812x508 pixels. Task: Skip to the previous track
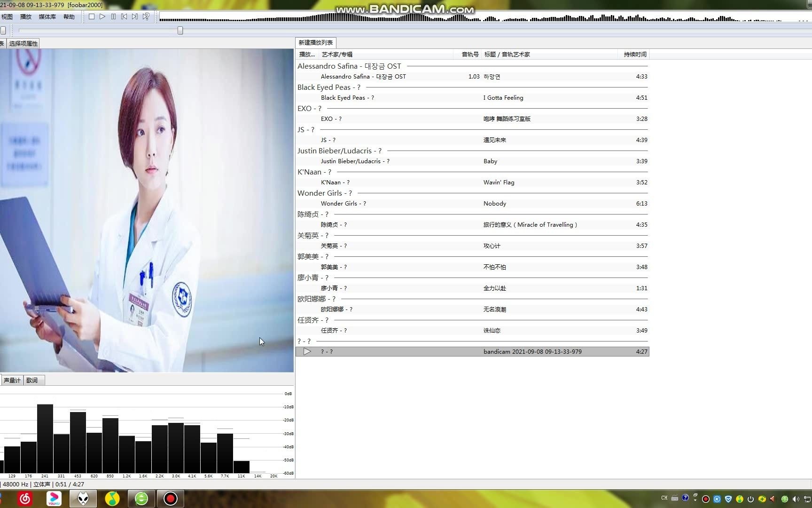(x=124, y=16)
